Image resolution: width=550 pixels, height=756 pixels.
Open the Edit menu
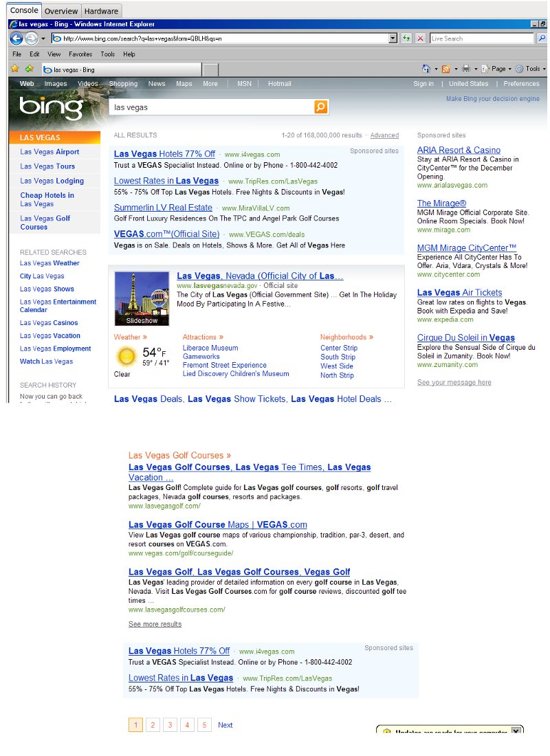coord(34,54)
